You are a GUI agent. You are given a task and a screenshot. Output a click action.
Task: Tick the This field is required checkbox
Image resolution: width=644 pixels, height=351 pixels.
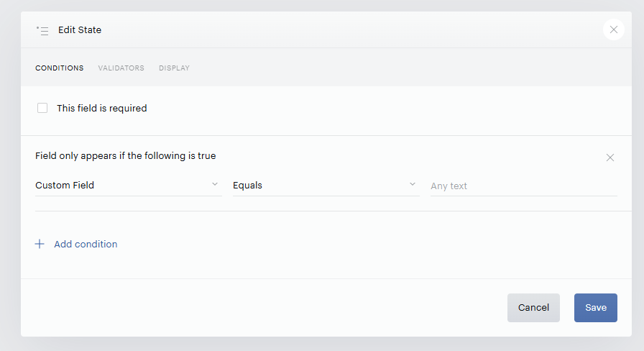pyautogui.click(x=42, y=108)
